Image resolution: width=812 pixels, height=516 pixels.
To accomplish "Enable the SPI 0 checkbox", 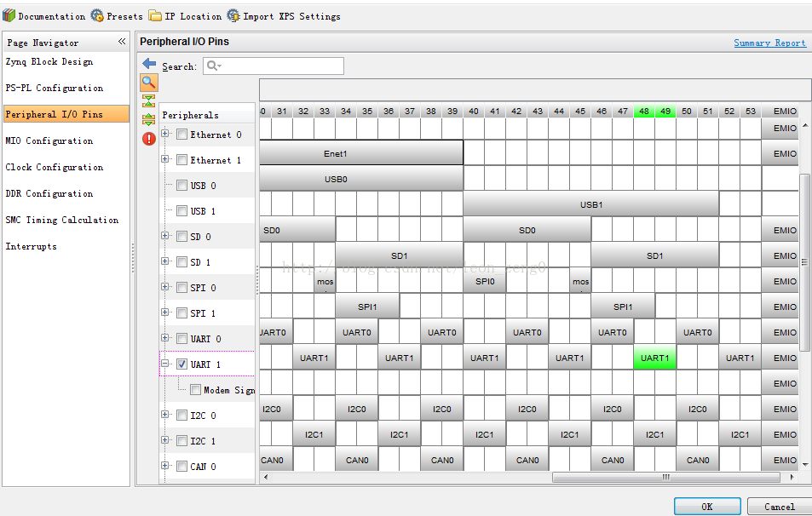I will [x=181, y=288].
